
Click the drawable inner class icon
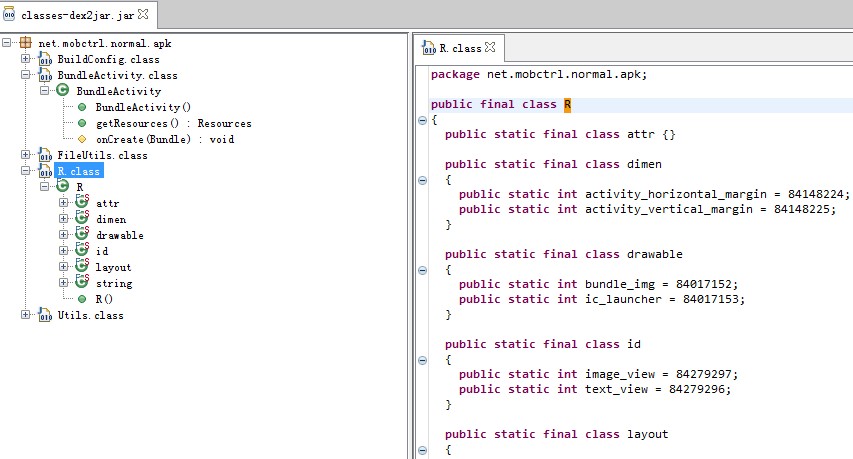point(82,234)
